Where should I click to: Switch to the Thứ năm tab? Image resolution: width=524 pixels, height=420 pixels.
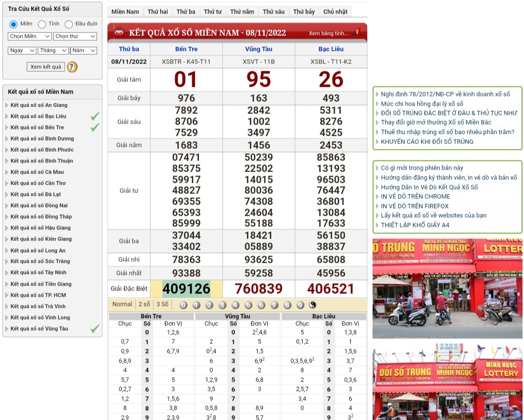click(242, 12)
